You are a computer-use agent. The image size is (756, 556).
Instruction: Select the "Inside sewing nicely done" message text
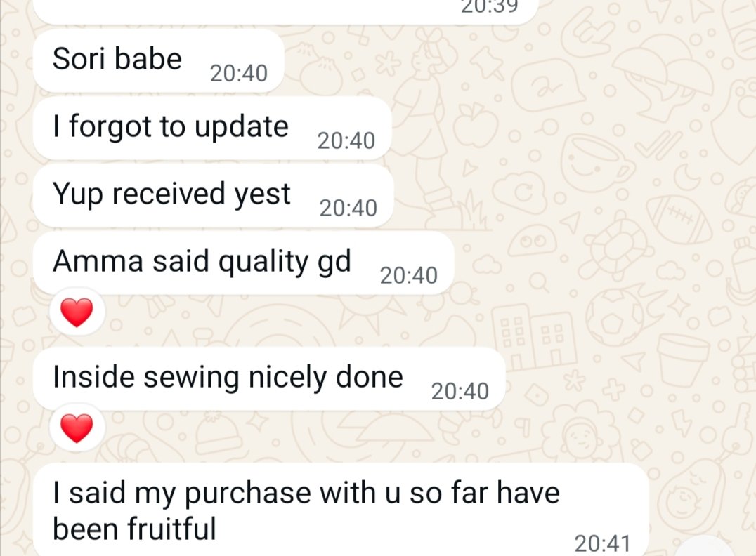tap(228, 377)
